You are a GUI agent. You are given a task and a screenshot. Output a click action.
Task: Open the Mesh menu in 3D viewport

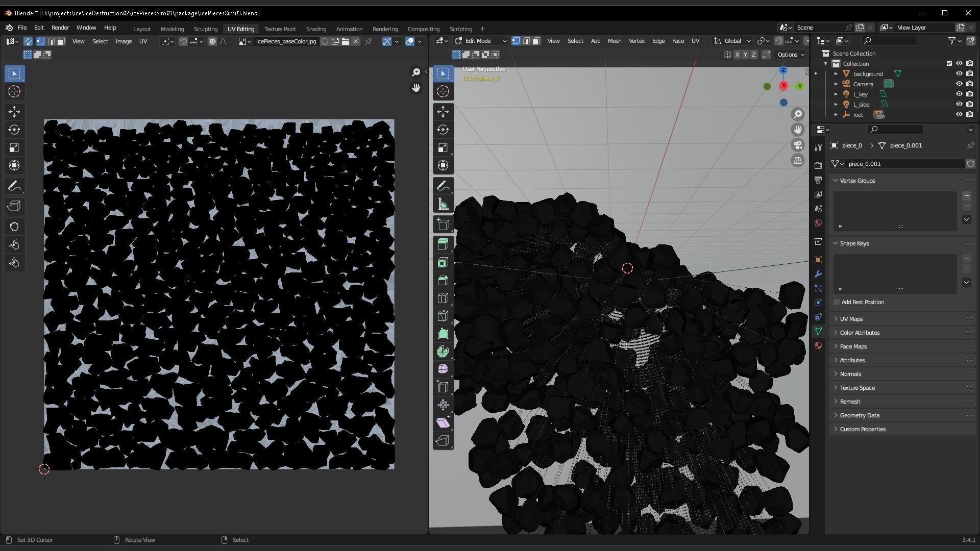click(615, 41)
